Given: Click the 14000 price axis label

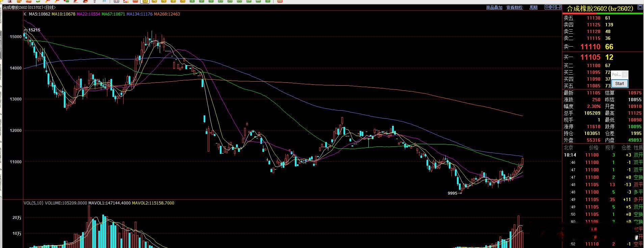Looking at the screenshot, I should [x=16, y=68].
